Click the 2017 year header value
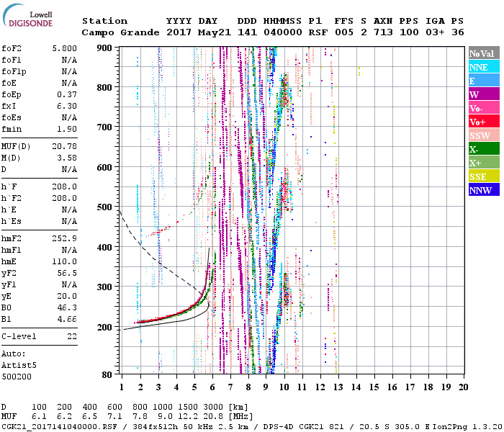Image resolution: width=504 pixels, height=432 pixels. coord(179,32)
